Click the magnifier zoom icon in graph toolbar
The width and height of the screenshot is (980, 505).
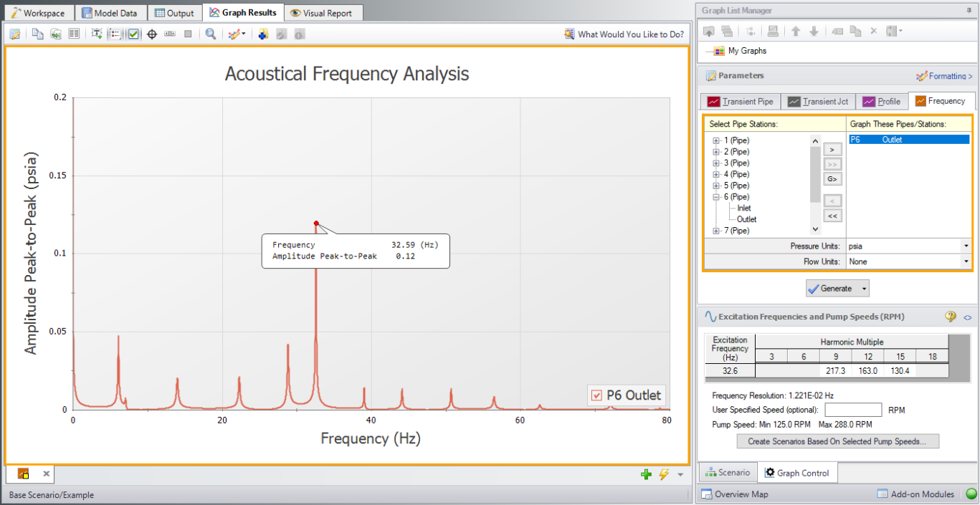[x=210, y=34]
